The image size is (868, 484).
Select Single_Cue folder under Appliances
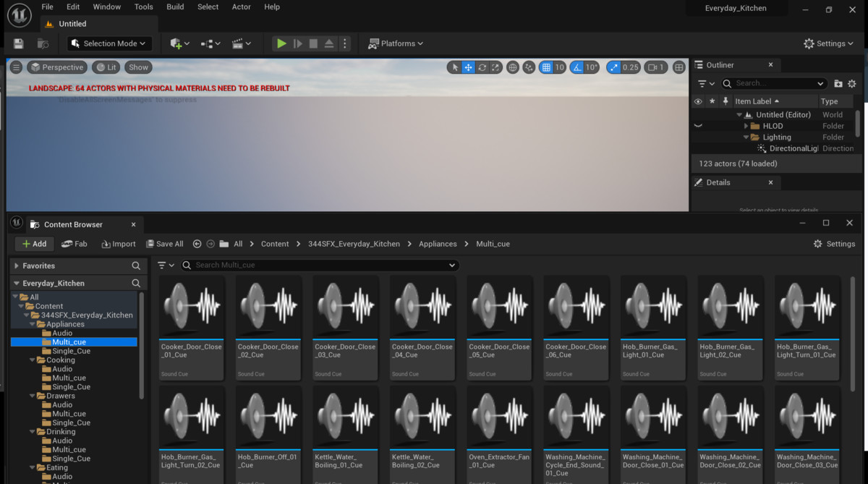point(71,351)
